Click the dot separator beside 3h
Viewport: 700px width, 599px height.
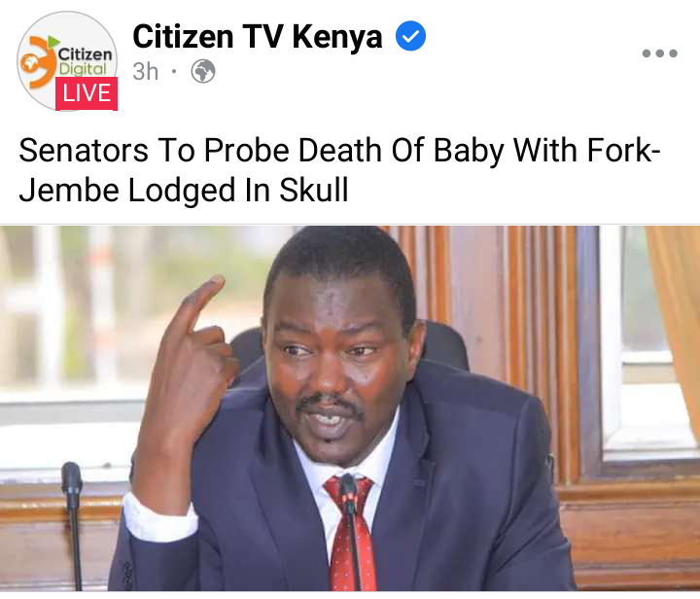click(174, 71)
